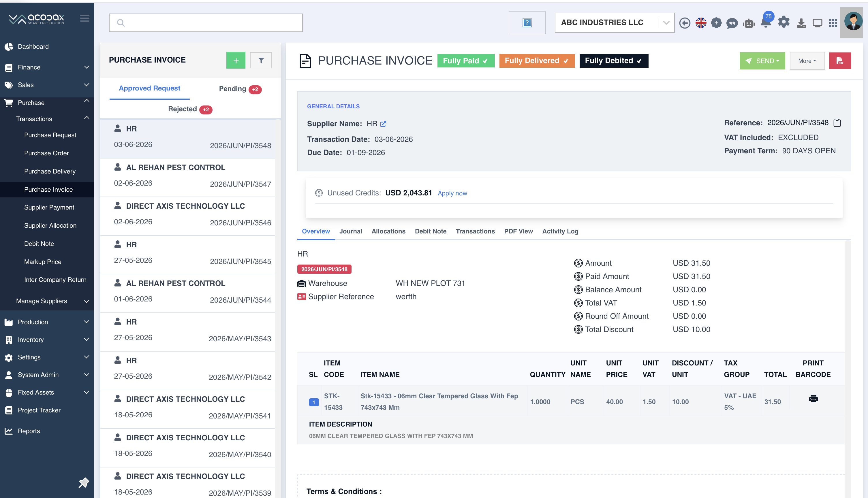This screenshot has height=498, width=868.
Task: Open the SEND dropdown button
Action: pyautogui.click(x=762, y=61)
